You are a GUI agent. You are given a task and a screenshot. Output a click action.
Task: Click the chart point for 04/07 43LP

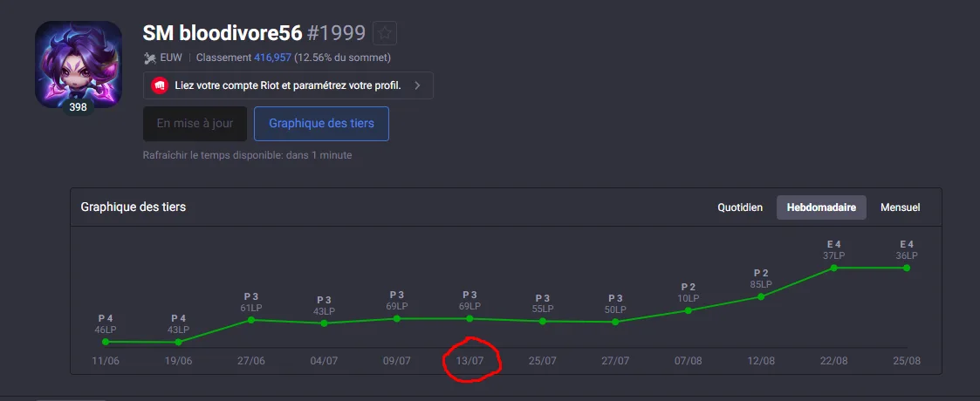(x=324, y=323)
